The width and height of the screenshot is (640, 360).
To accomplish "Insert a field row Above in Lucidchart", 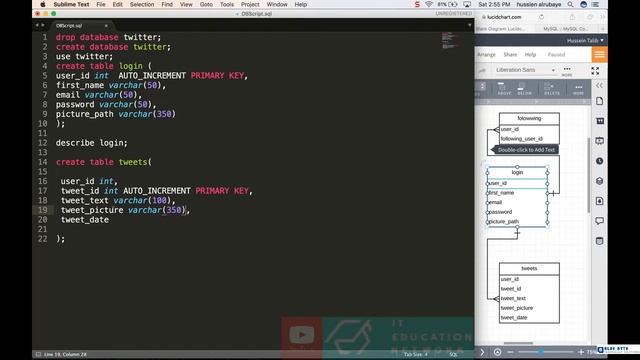I will pos(504,89).
